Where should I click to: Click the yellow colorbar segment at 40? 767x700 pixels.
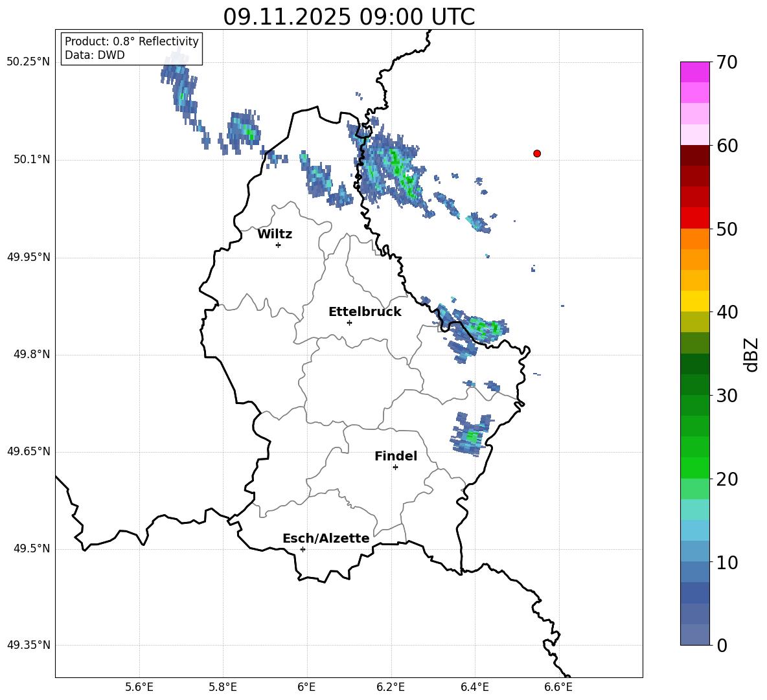coord(695,301)
